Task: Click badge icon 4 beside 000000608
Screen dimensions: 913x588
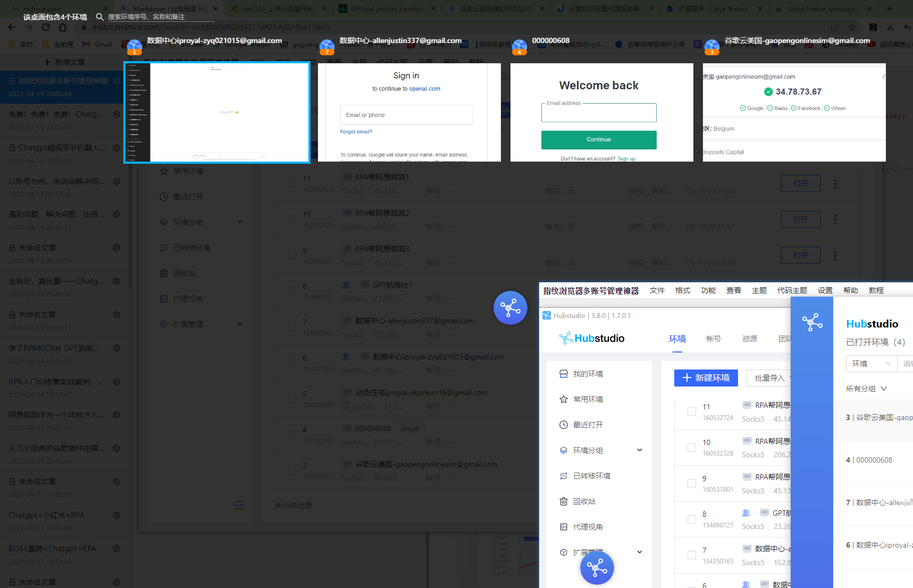Action: point(520,47)
